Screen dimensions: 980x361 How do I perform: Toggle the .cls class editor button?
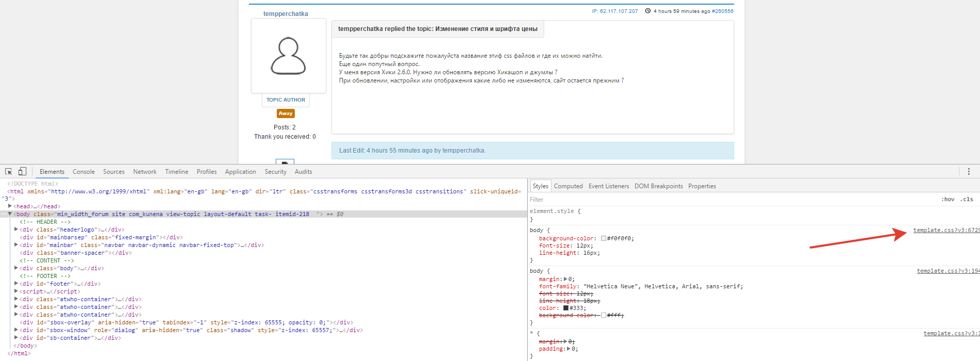(x=967, y=200)
